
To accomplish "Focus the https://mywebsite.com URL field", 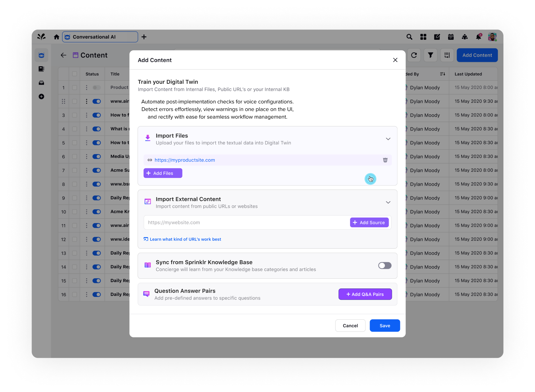I will coord(247,223).
